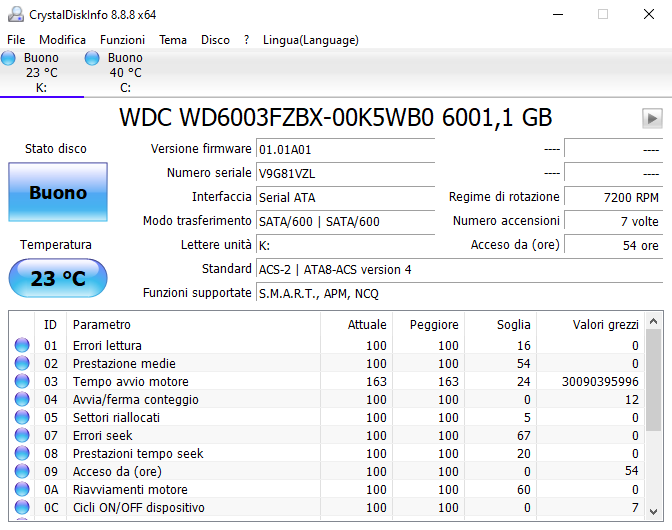The width and height of the screenshot is (672, 530).
Task: Click status orb of Tempo avvio motore row
Action: click(22, 381)
